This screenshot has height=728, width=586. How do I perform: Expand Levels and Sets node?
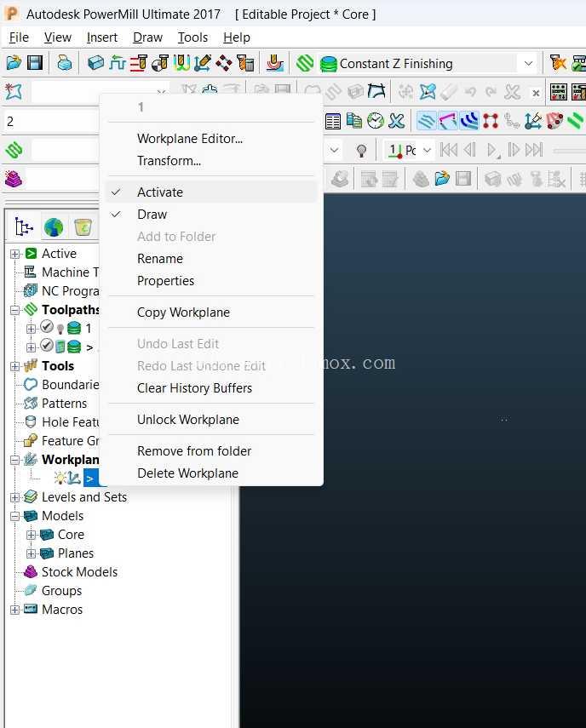pyautogui.click(x=14, y=497)
